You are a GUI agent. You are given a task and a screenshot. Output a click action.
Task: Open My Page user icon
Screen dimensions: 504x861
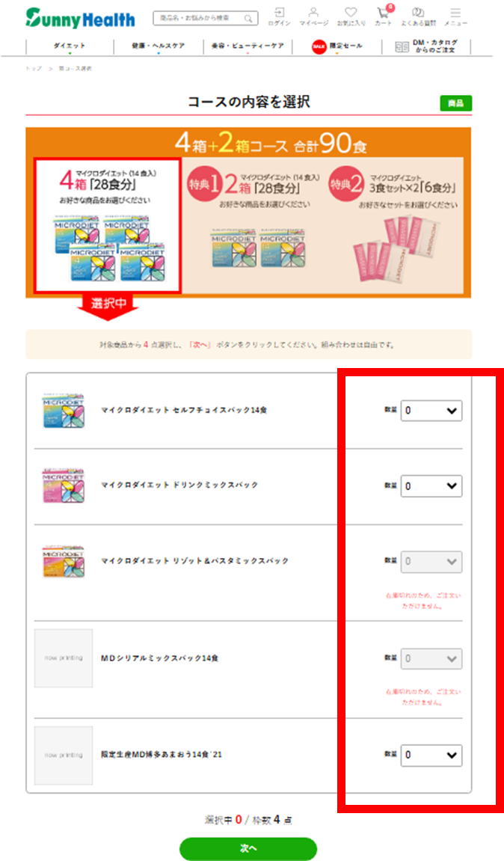pyautogui.click(x=313, y=16)
